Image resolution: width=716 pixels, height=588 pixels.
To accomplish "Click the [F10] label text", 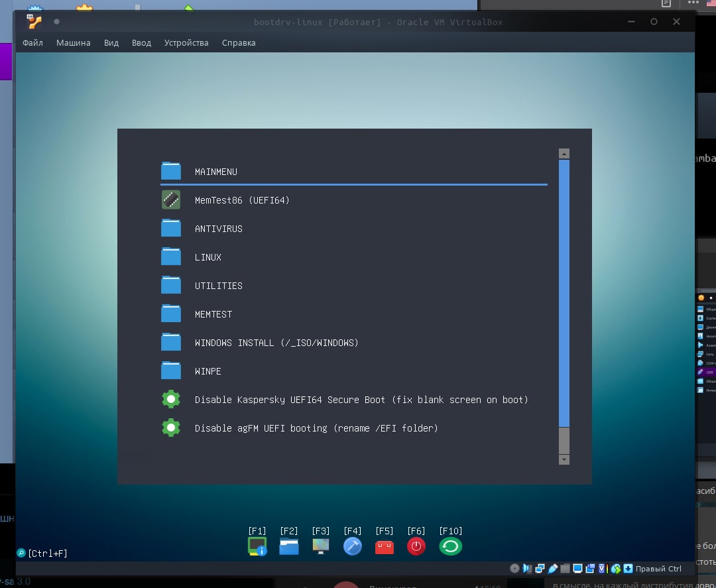I will [451, 531].
